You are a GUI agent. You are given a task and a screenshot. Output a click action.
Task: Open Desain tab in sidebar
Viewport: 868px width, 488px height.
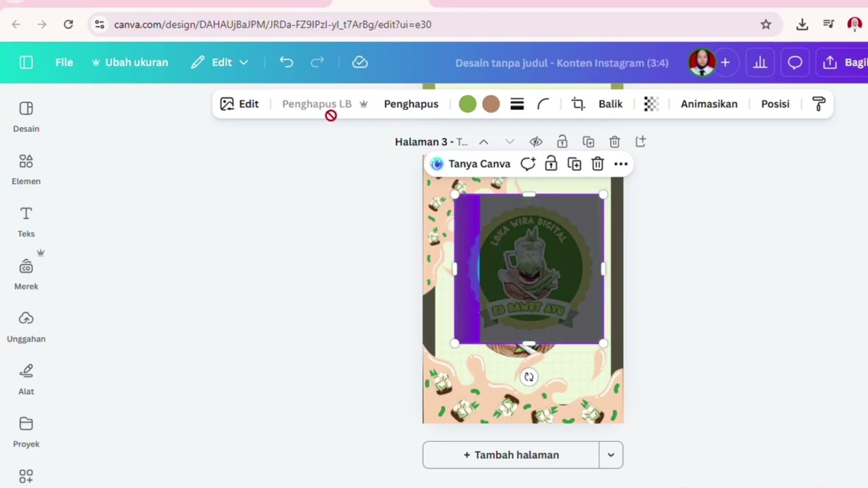(x=26, y=117)
